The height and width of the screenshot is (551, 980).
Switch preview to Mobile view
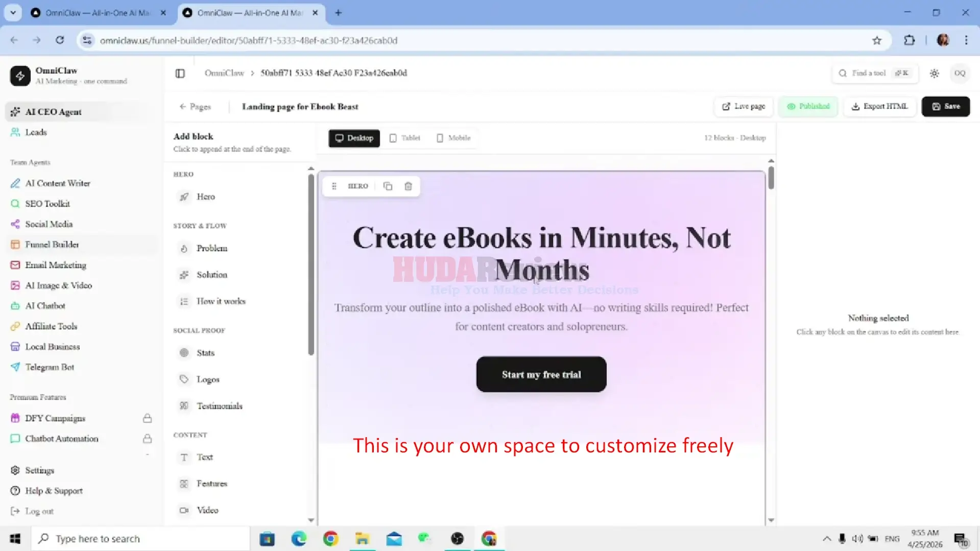click(453, 138)
